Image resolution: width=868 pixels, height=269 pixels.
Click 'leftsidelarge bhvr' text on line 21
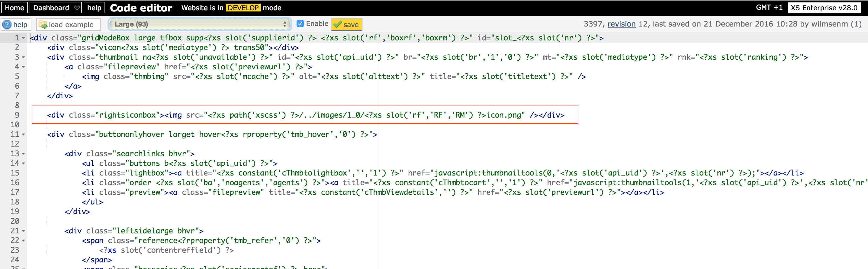coord(158,231)
